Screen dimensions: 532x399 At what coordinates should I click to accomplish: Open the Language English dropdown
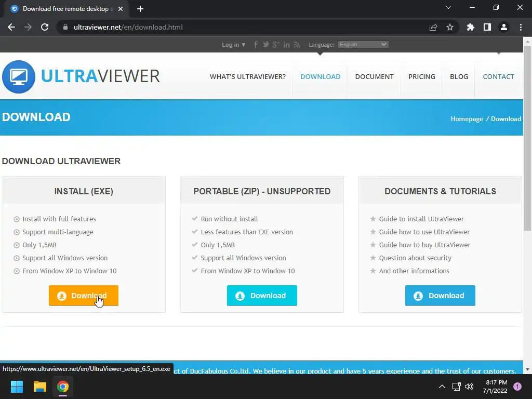[363, 45]
